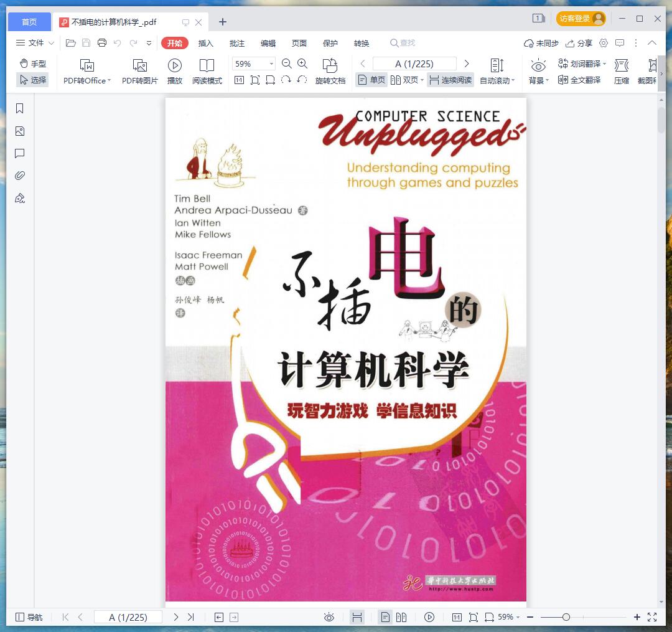Compress the PDF (压缩)

[622, 72]
